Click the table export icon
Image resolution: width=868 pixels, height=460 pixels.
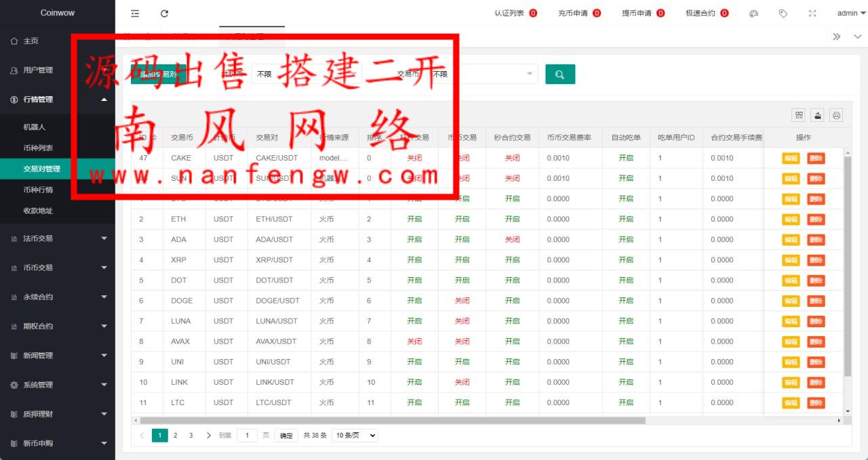click(818, 115)
